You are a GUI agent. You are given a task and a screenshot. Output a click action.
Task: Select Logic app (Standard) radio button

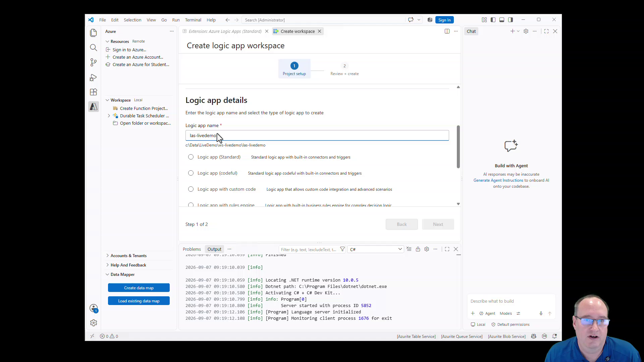191,157
